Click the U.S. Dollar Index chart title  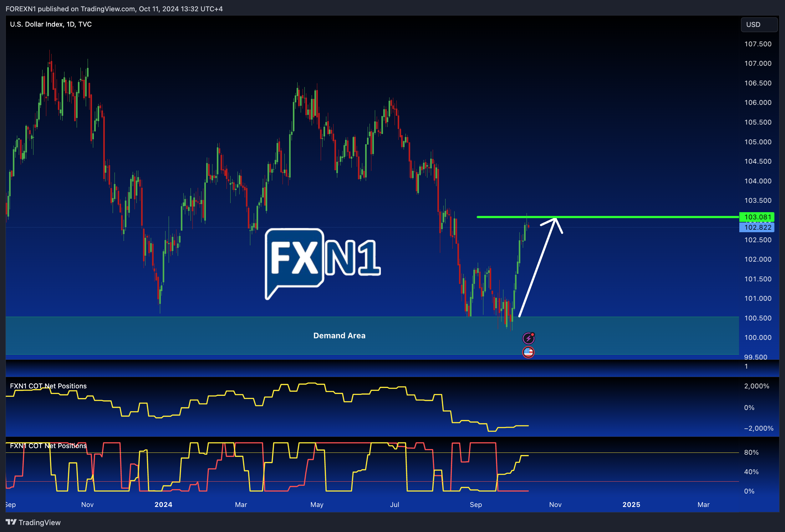coord(51,24)
